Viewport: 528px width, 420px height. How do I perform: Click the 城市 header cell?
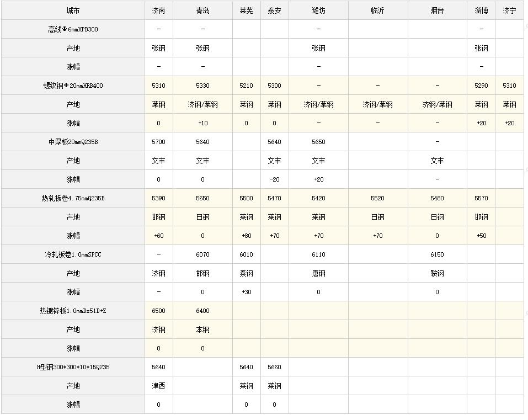73,11
